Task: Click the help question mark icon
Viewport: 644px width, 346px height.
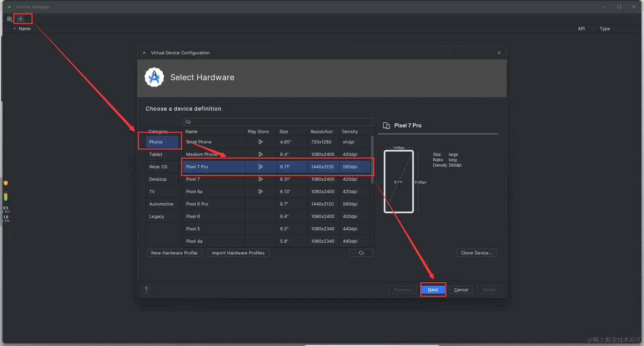Action: (146, 290)
